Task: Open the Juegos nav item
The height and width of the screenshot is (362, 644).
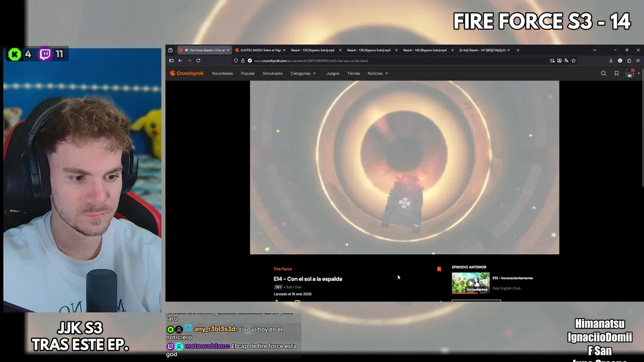Action: [333, 73]
